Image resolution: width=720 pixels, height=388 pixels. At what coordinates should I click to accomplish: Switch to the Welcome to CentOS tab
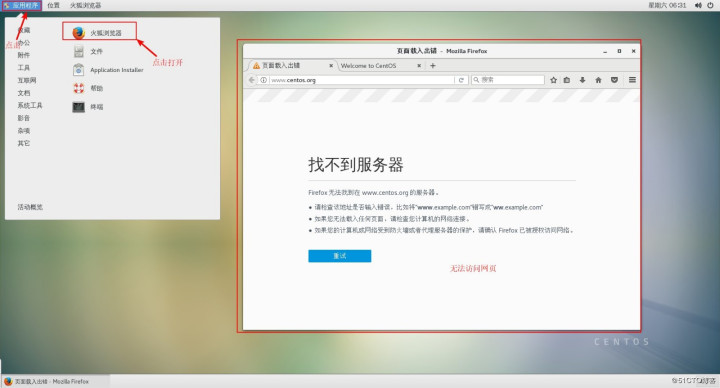click(379, 66)
